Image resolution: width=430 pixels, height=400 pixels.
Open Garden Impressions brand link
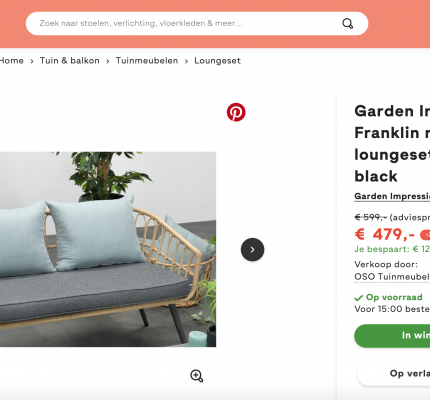(x=392, y=196)
